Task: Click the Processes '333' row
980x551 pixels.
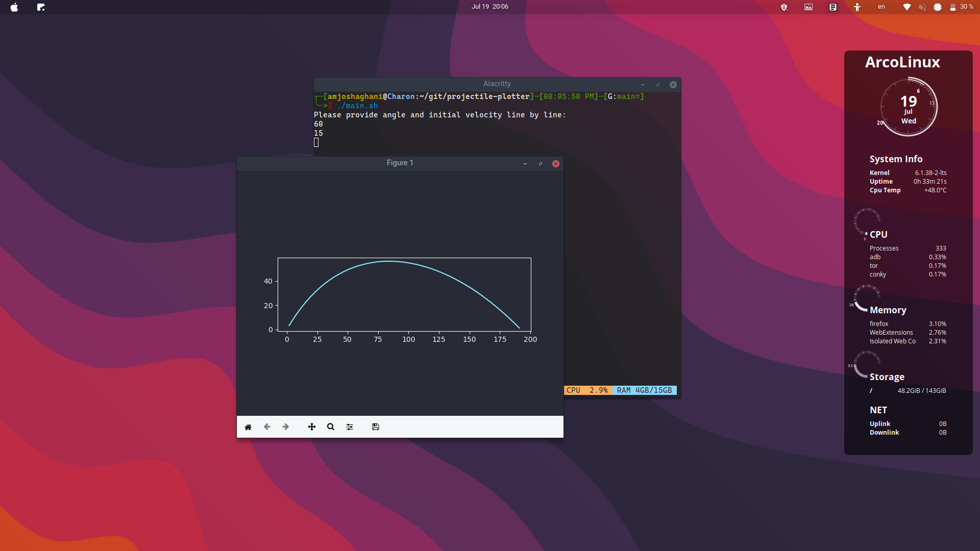Action: pyautogui.click(x=908, y=248)
